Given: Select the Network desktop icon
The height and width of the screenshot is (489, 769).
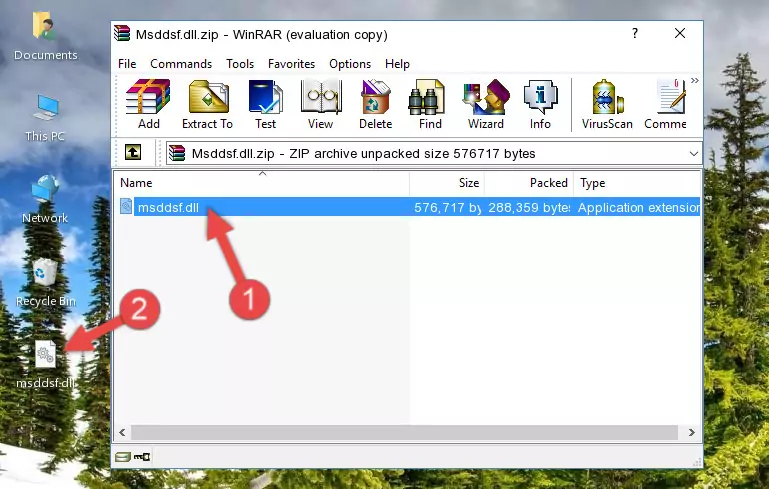Looking at the screenshot, I should point(45,199).
